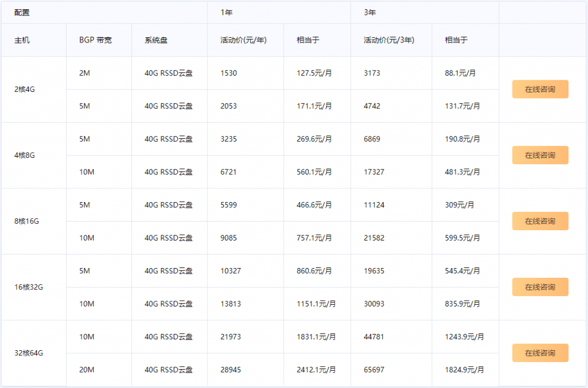
Task: Select the 560.1元/月 value
Action: click(x=314, y=172)
